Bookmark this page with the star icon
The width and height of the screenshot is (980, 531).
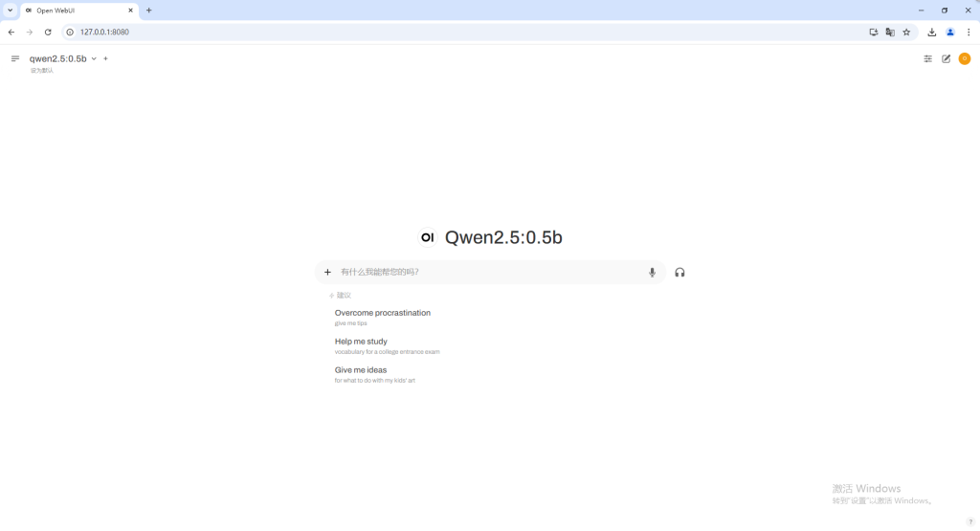pos(906,32)
